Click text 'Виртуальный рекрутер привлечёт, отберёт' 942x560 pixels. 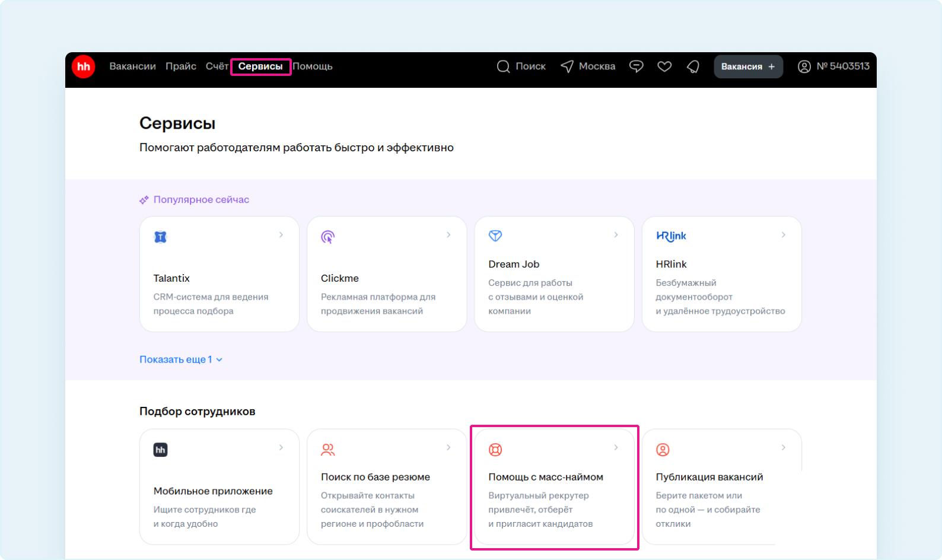pos(539,502)
